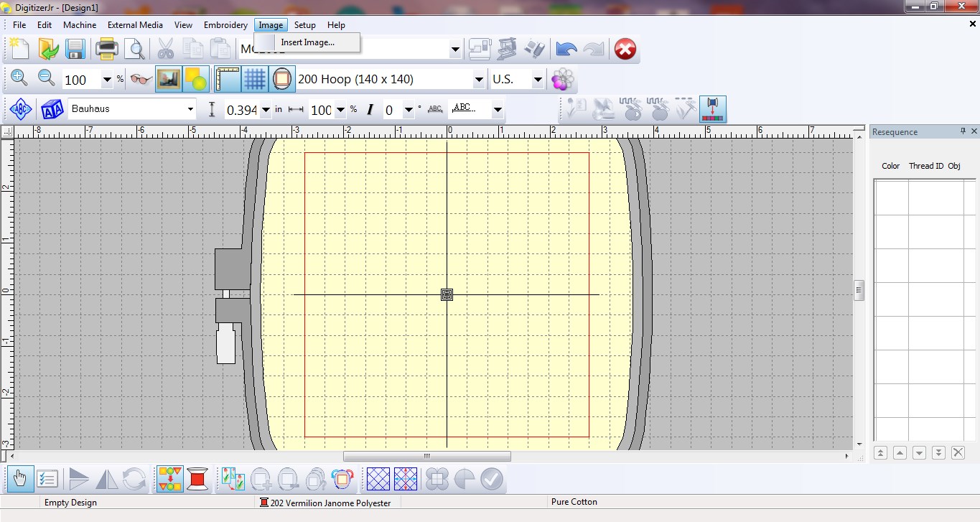
Task: Toggle the grid display button
Action: click(x=255, y=79)
